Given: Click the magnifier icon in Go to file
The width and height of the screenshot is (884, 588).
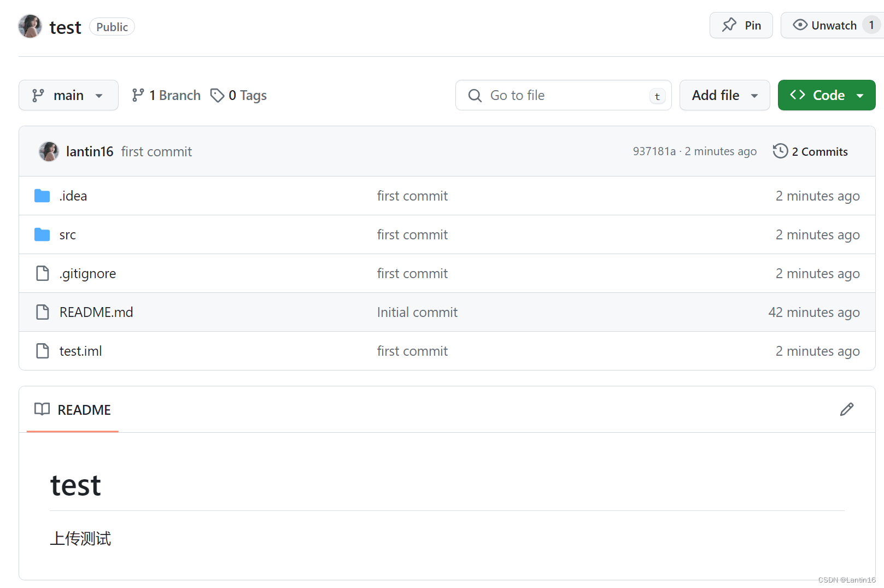Looking at the screenshot, I should 475,96.
